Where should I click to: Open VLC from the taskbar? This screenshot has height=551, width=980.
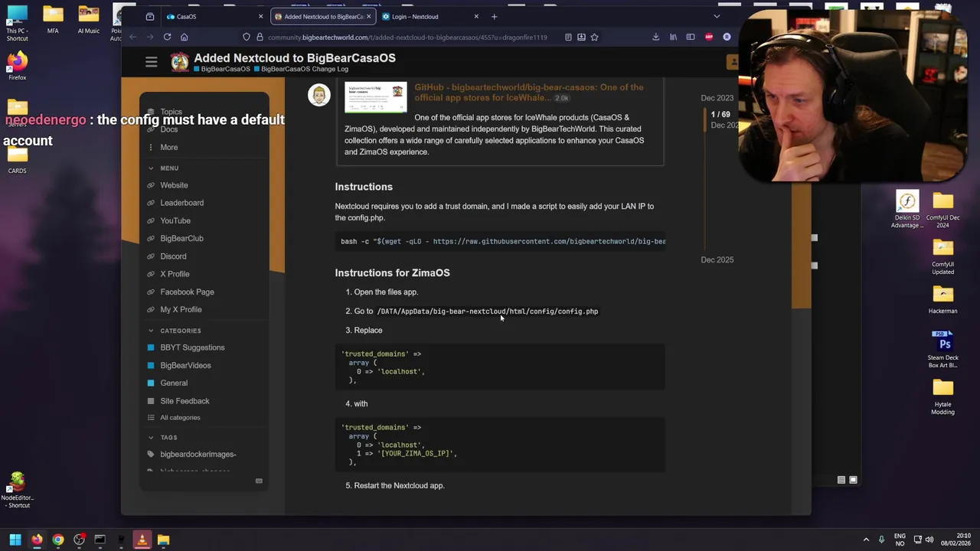(142, 540)
